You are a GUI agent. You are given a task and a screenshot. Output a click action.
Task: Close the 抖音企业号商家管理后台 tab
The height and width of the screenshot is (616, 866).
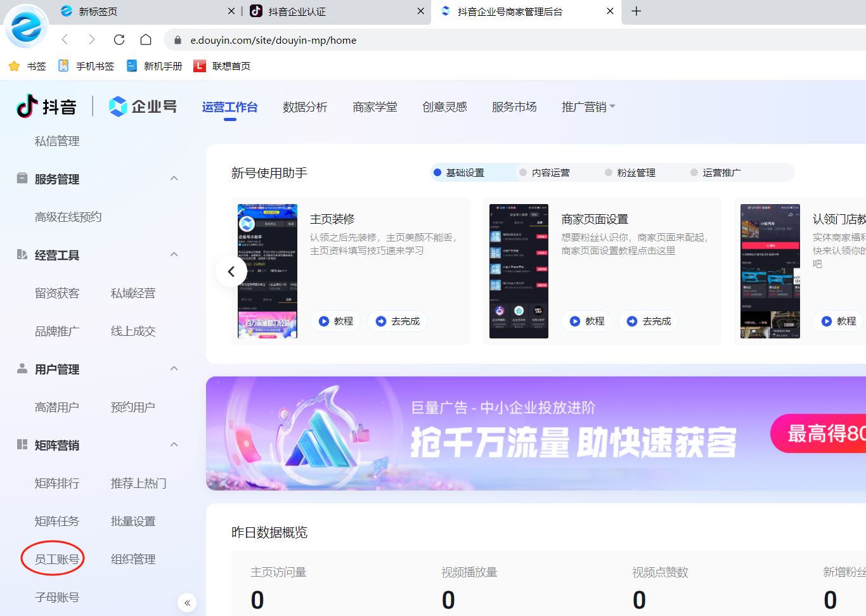[610, 11]
